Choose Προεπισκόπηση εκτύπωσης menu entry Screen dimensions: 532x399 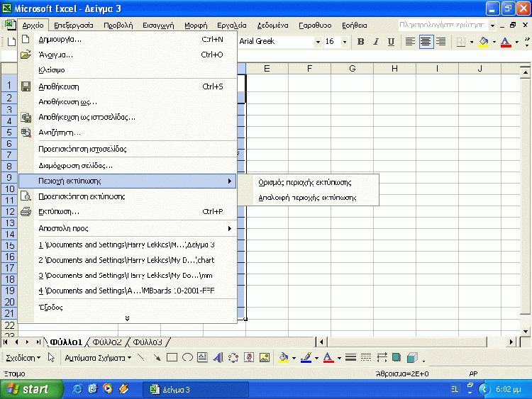128,196
